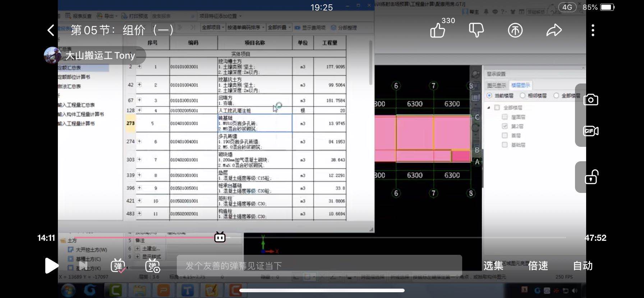644x298 pixels.
Task: Open the 自动 quality selector
Action: (583, 266)
